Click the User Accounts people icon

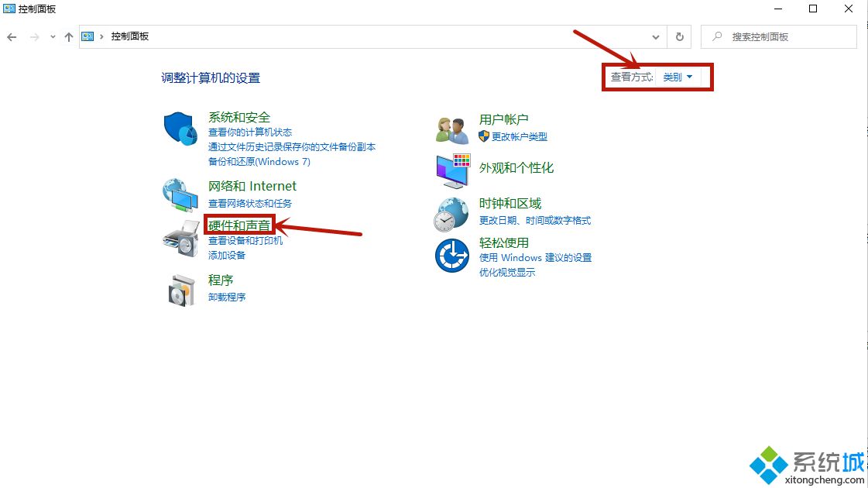pyautogui.click(x=452, y=129)
